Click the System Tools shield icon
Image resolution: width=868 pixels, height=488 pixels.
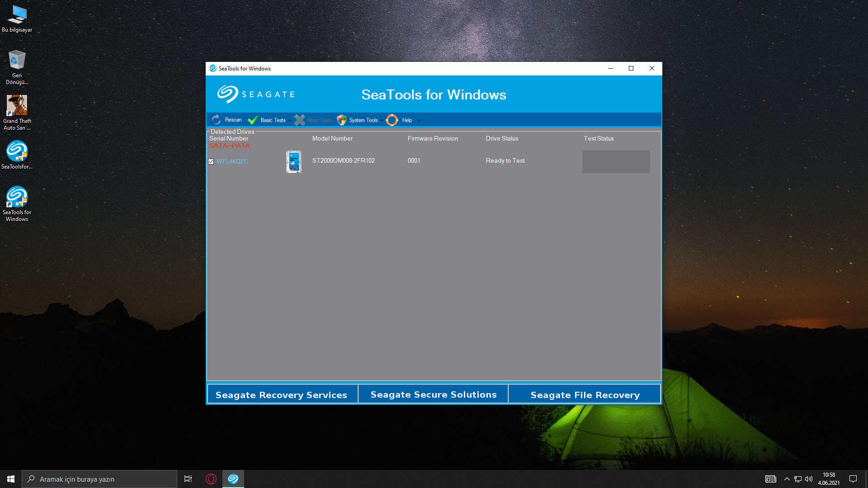(x=342, y=120)
